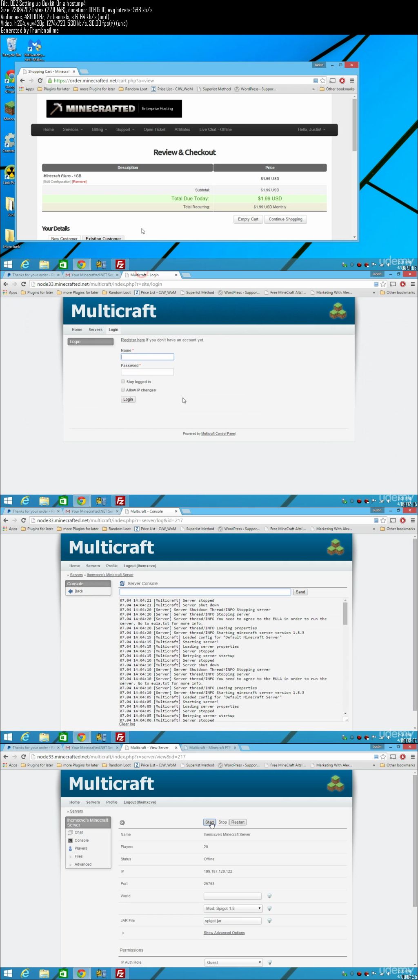Enable the Stay logged in checkbox
418x980 pixels.
[122, 381]
